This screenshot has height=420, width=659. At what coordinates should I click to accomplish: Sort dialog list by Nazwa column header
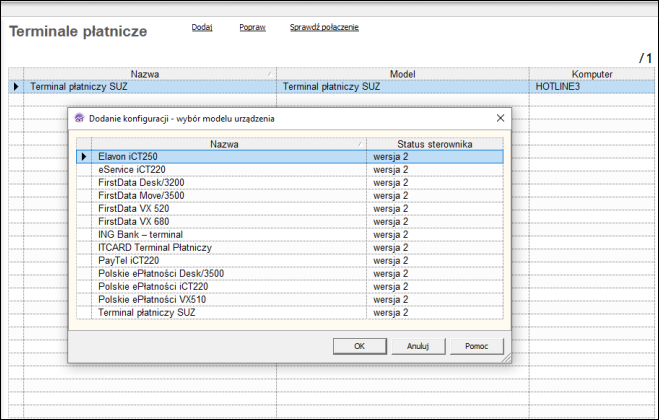click(230, 143)
